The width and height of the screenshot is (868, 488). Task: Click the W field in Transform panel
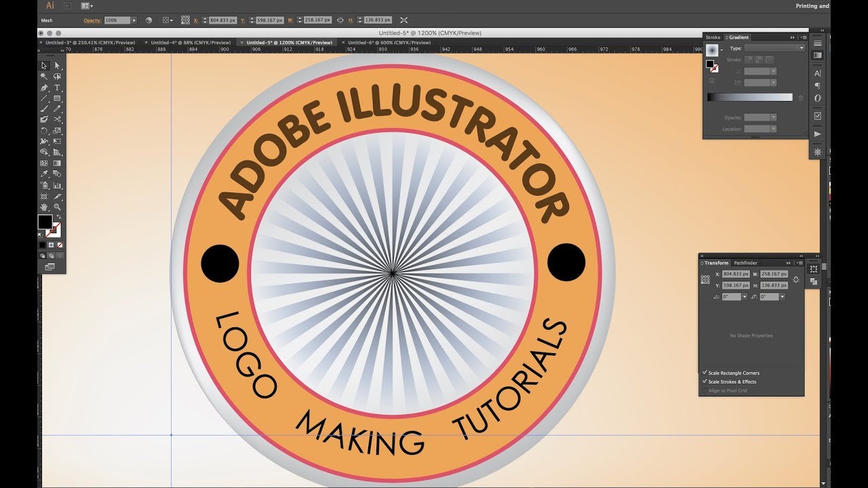coord(774,274)
